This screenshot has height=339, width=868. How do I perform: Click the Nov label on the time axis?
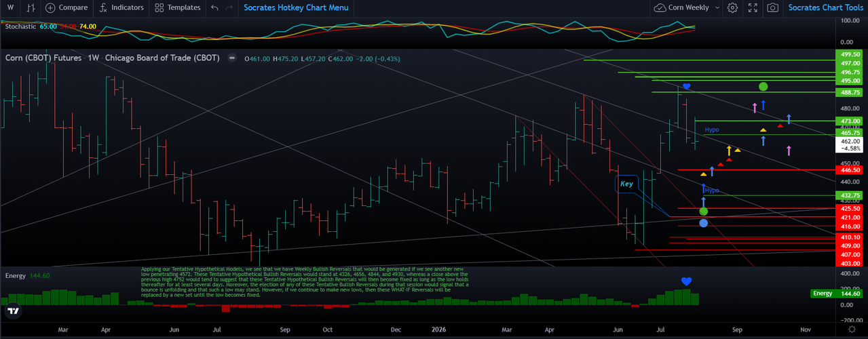click(x=806, y=330)
